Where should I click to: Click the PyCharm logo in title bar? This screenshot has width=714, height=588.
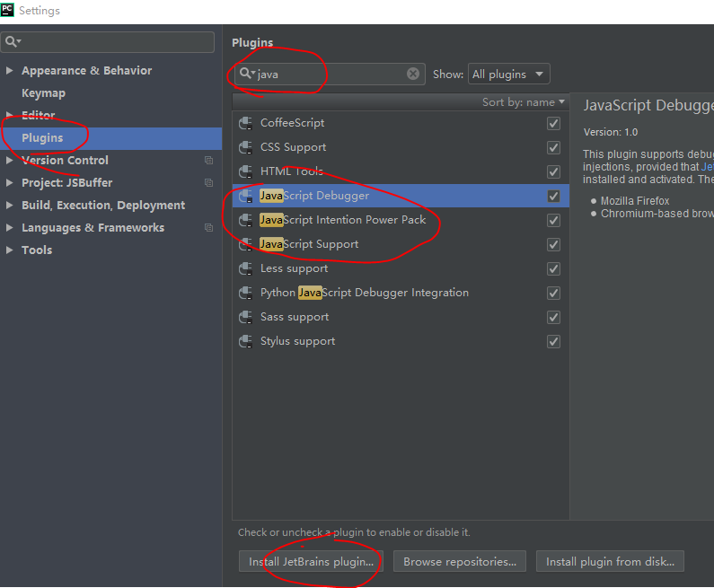(x=7, y=10)
